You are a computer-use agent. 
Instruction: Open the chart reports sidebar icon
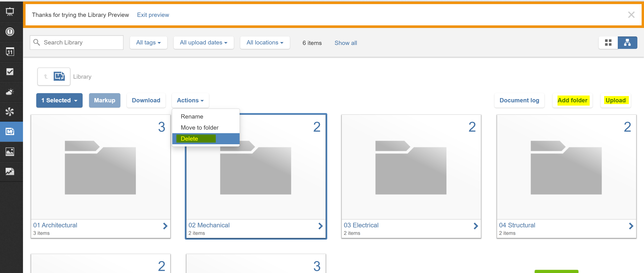10,171
